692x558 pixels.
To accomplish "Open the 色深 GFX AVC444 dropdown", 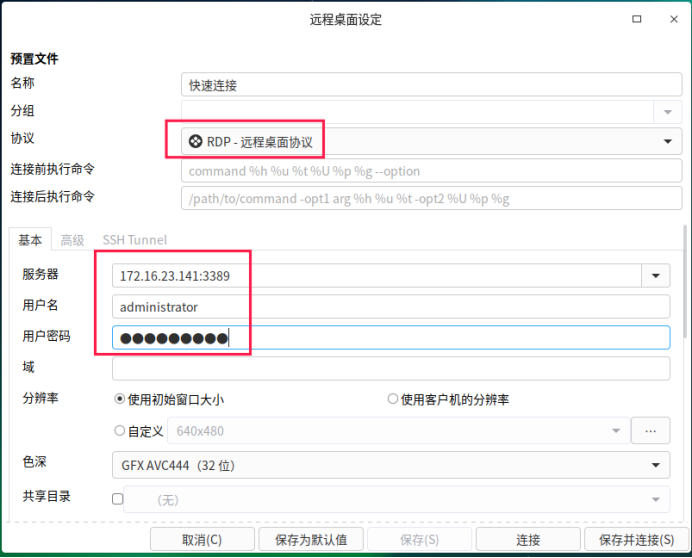I will (391, 465).
